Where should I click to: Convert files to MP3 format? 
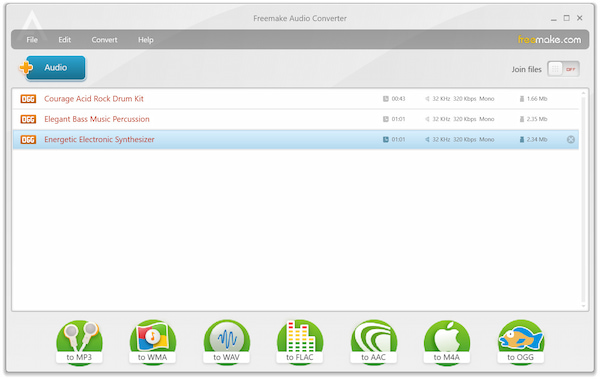(79, 342)
